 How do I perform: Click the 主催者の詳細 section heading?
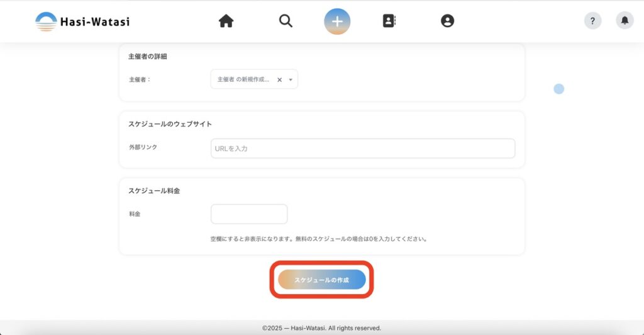(x=148, y=57)
